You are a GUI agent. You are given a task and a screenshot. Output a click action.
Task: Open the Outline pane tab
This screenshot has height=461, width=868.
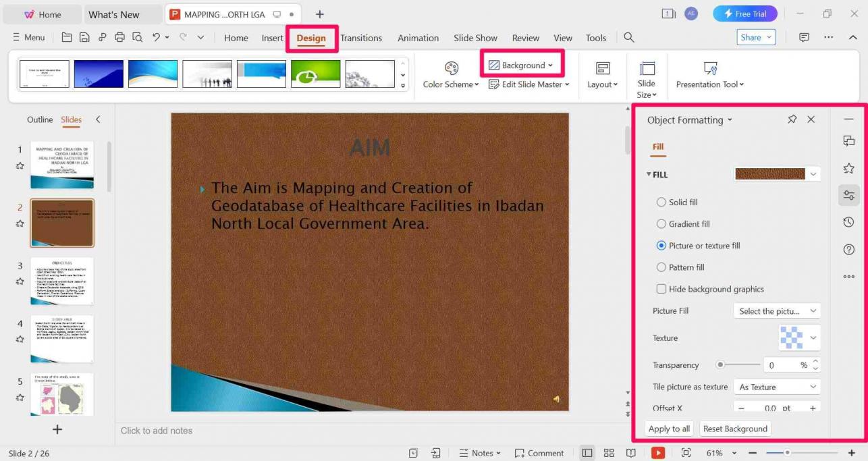[40, 119]
